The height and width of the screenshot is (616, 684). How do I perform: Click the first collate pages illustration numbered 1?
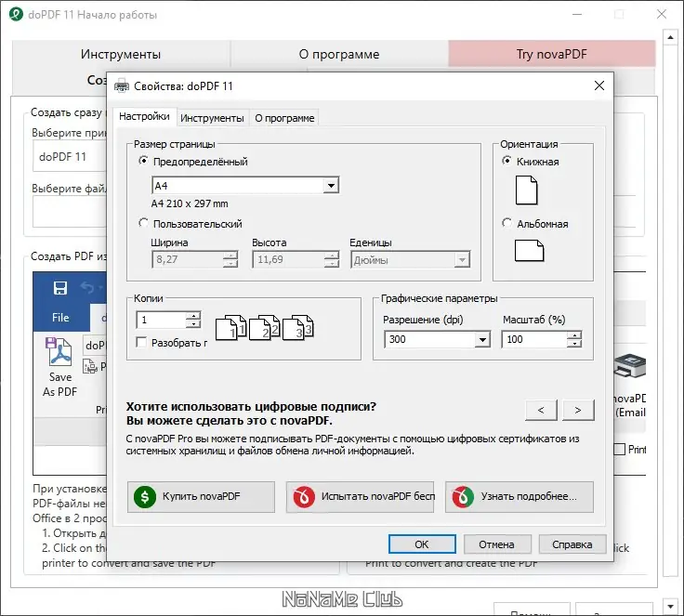[231, 327]
